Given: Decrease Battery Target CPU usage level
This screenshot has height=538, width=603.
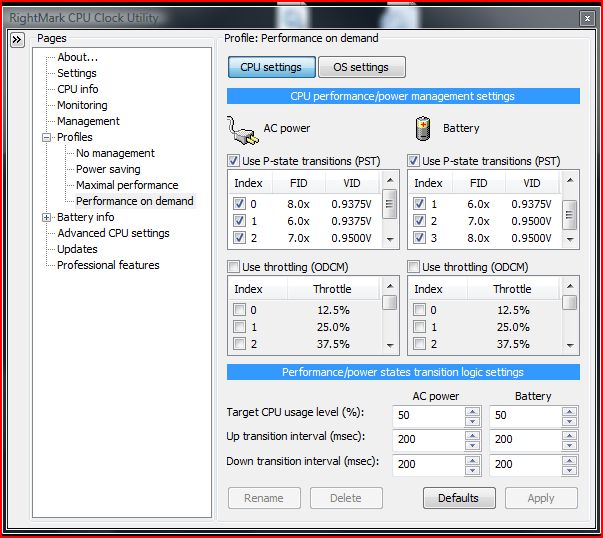Looking at the screenshot, I should (x=569, y=421).
